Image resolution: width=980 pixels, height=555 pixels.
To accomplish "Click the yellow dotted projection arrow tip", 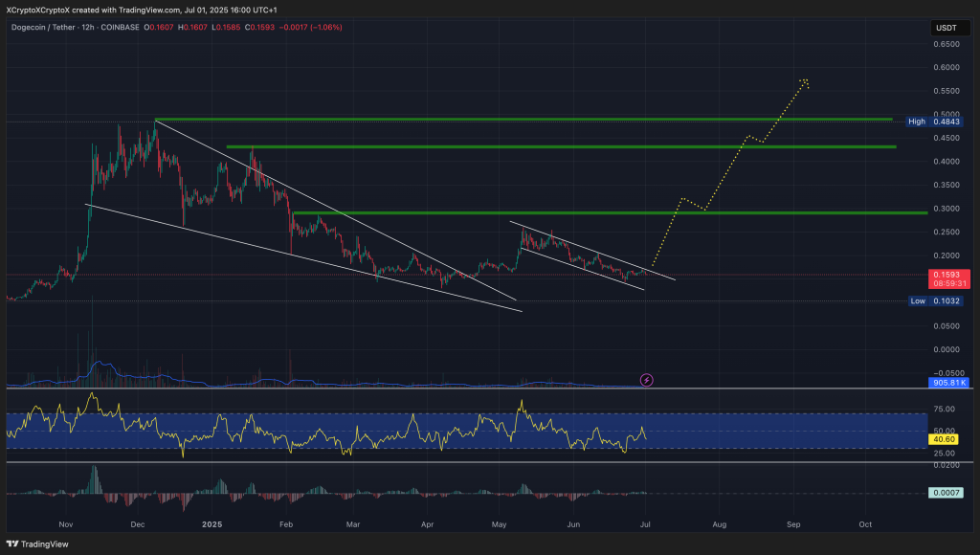I will tap(806, 80).
